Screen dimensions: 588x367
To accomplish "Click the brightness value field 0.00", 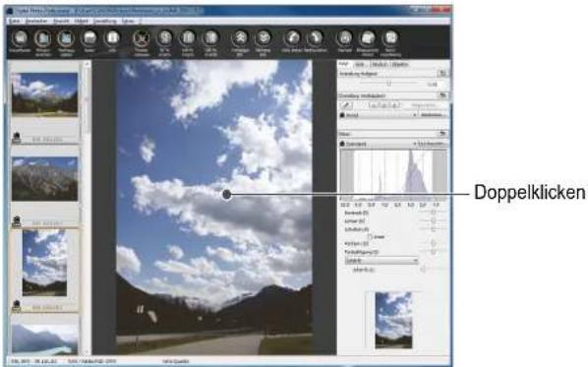I will (432, 85).
